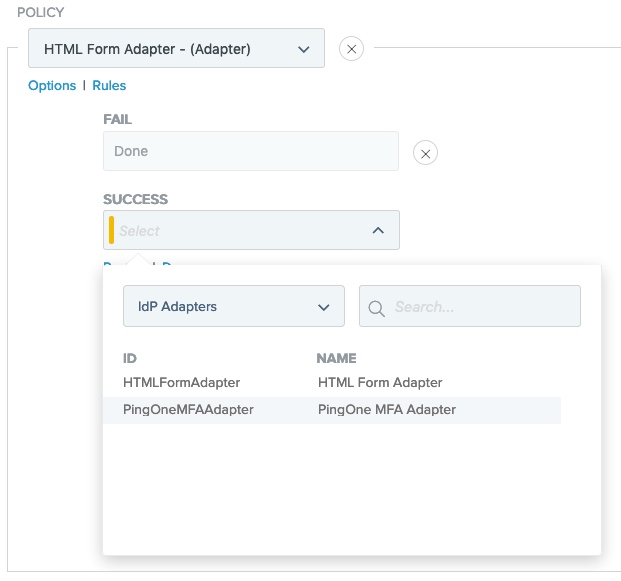Screen dimensions: 621x581
Task: Select the HTMLFormAdapter ID entry
Action: coord(181,382)
